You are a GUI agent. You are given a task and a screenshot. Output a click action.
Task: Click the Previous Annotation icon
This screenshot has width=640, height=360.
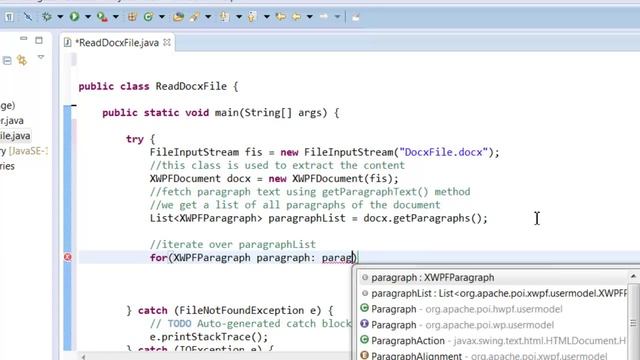coord(252,17)
